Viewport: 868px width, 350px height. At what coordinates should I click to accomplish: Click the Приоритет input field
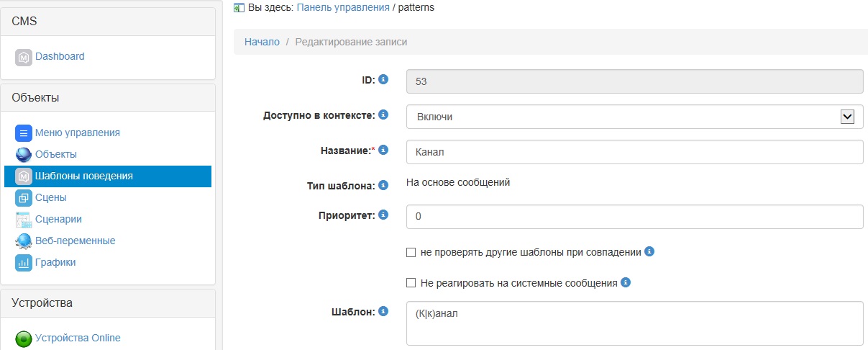tap(634, 217)
